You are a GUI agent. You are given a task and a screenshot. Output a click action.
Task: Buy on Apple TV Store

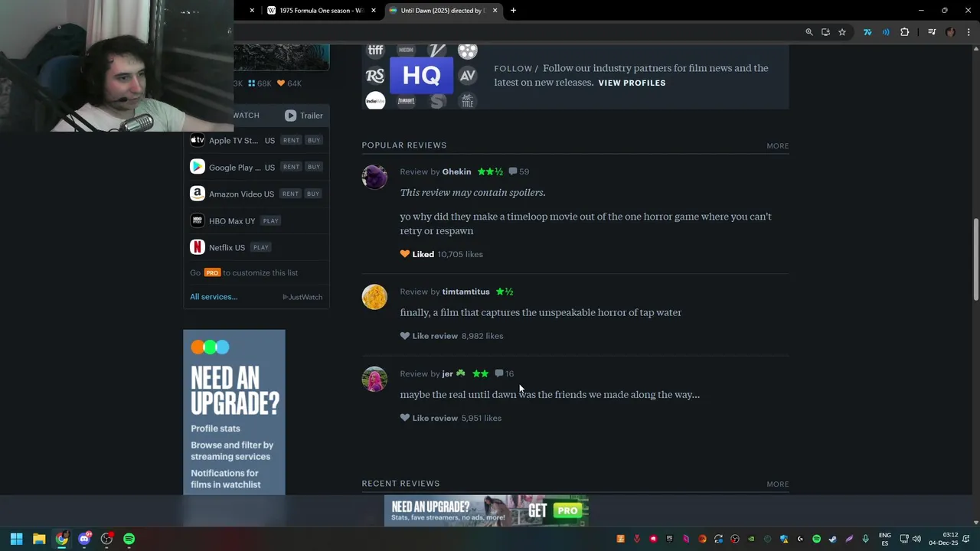click(x=314, y=140)
